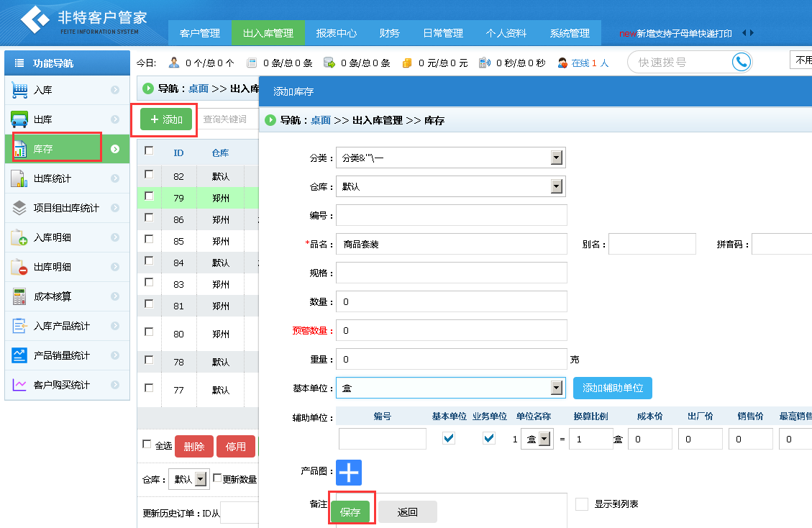Click the 产品销量统计 chart icon
The height and width of the screenshot is (528, 812).
point(19,355)
